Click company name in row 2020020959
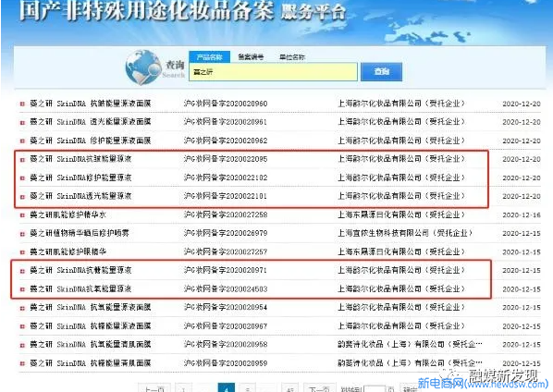Screen dimensions: 553x392 click(x=410, y=363)
